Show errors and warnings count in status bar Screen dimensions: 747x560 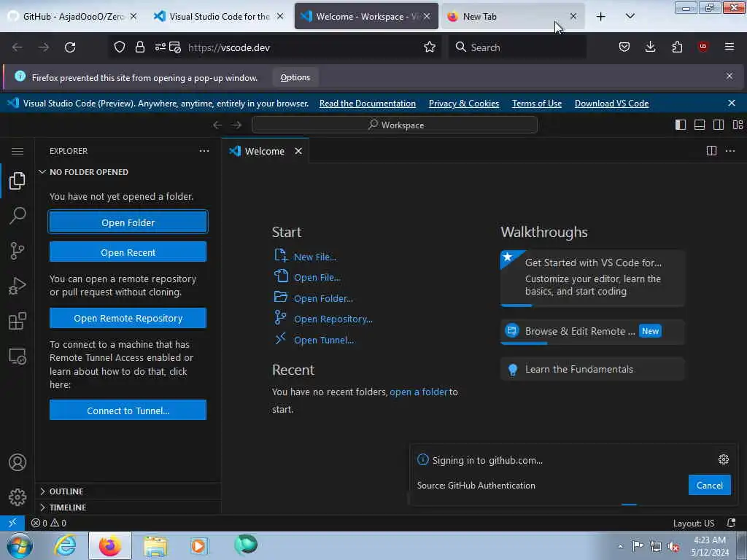pyautogui.click(x=49, y=523)
